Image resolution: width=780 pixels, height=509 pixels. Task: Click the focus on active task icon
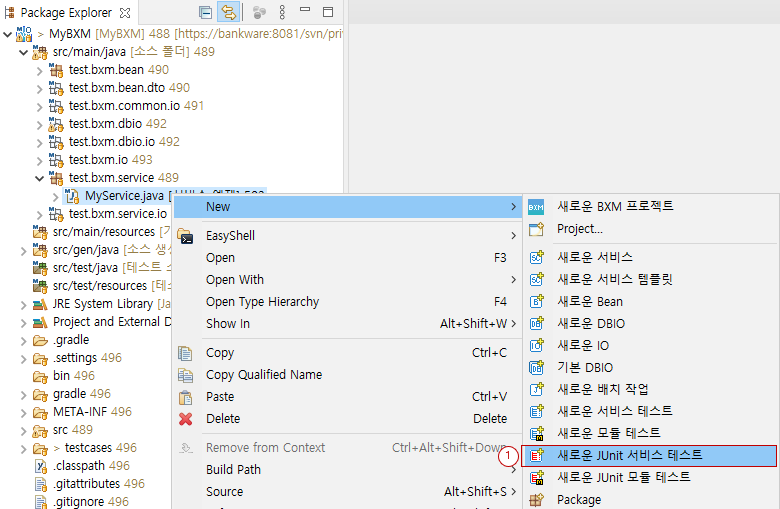click(259, 13)
